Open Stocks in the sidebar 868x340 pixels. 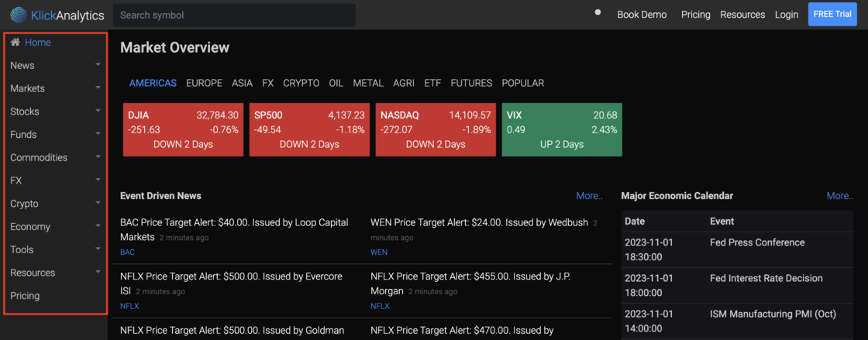(x=24, y=111)
